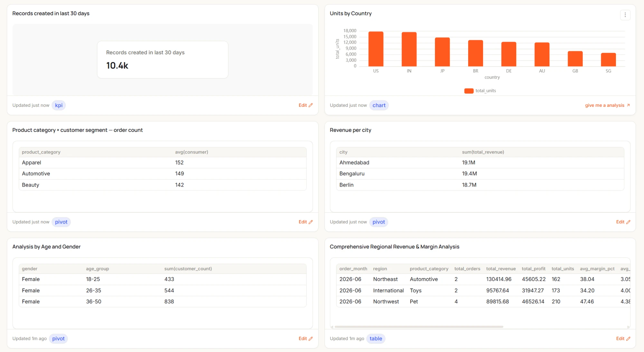Click the total_revenue value 89815.68
The height and width of the screenshot is (352, 644).
(x=497, y=301)
